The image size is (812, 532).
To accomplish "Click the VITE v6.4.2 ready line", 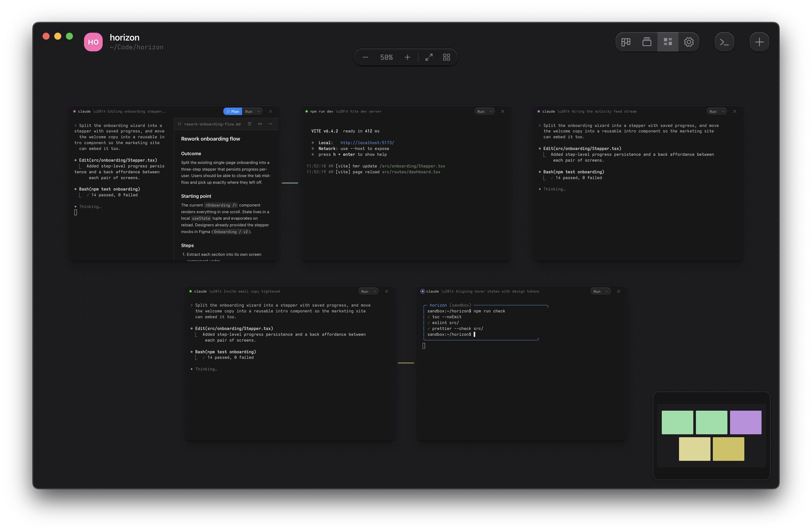I will point(345,131).
